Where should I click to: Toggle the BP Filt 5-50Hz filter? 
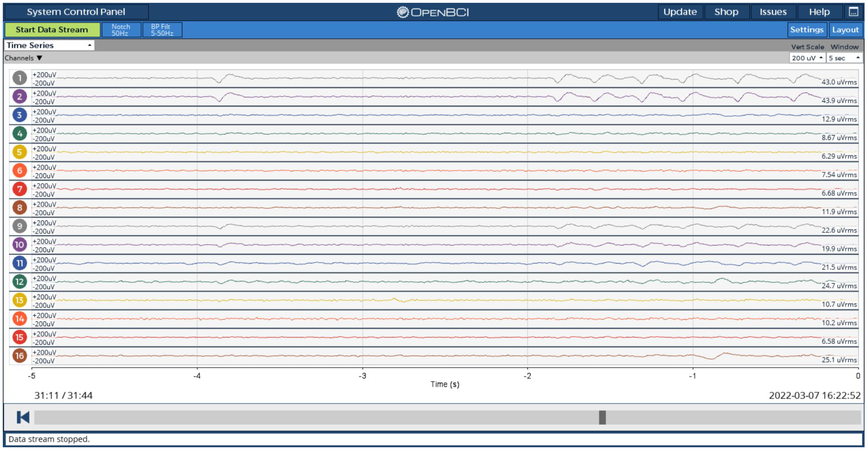point(162,30)
